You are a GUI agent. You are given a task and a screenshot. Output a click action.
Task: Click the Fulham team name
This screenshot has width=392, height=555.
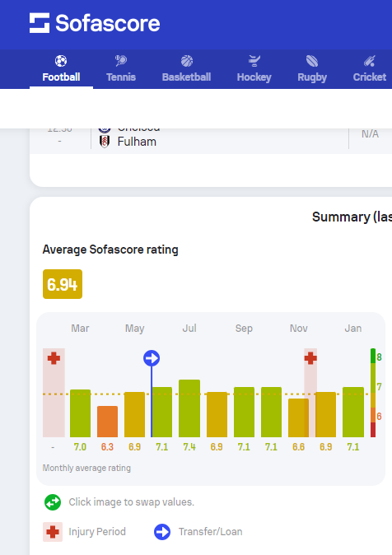point(137,142)
